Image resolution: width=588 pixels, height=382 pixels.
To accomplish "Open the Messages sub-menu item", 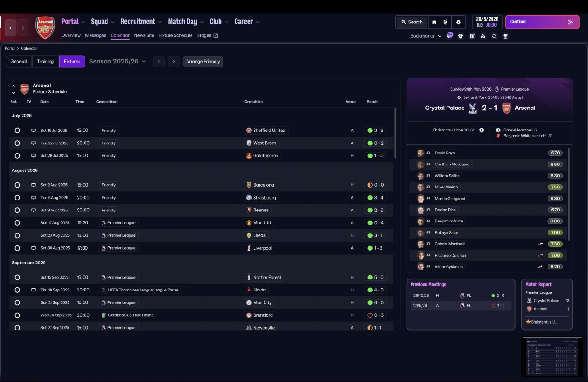I will (96, 35).
